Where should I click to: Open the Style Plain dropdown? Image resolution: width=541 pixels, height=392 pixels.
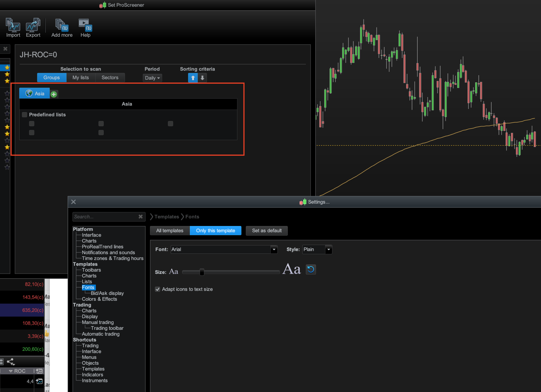pyautogui.click(x=328, y=249)
